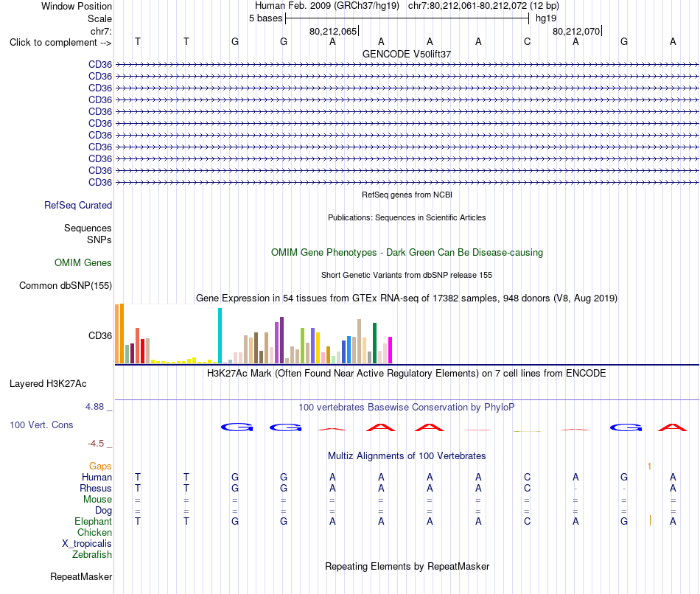Click the C base in the Human alignment row
Image resolution: width=700 pixels, height=594 pixels.
[528, 477]
